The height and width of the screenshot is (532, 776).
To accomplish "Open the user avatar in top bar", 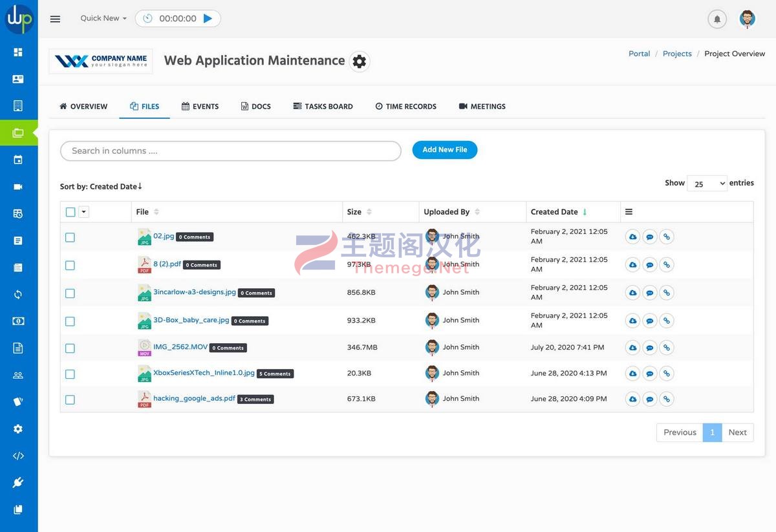I will coord(748,19).
